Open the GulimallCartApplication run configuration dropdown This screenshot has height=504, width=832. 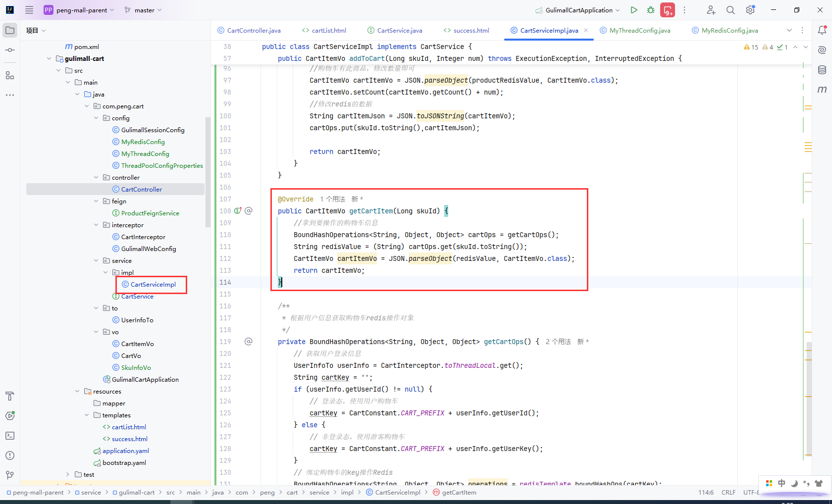pyautogui.click(x=577, y=10)
